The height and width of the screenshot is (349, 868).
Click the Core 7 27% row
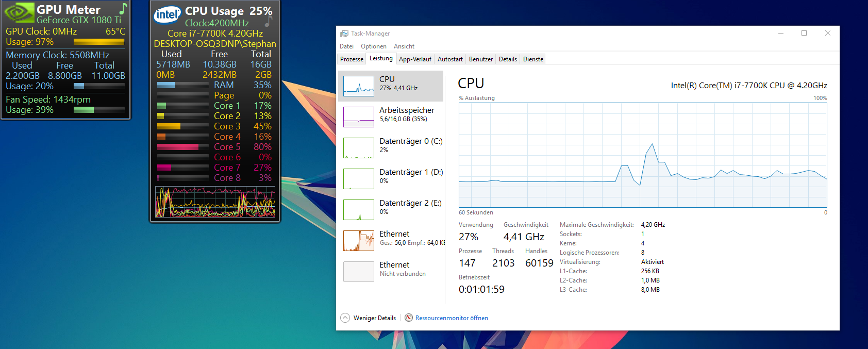[215, 168]
